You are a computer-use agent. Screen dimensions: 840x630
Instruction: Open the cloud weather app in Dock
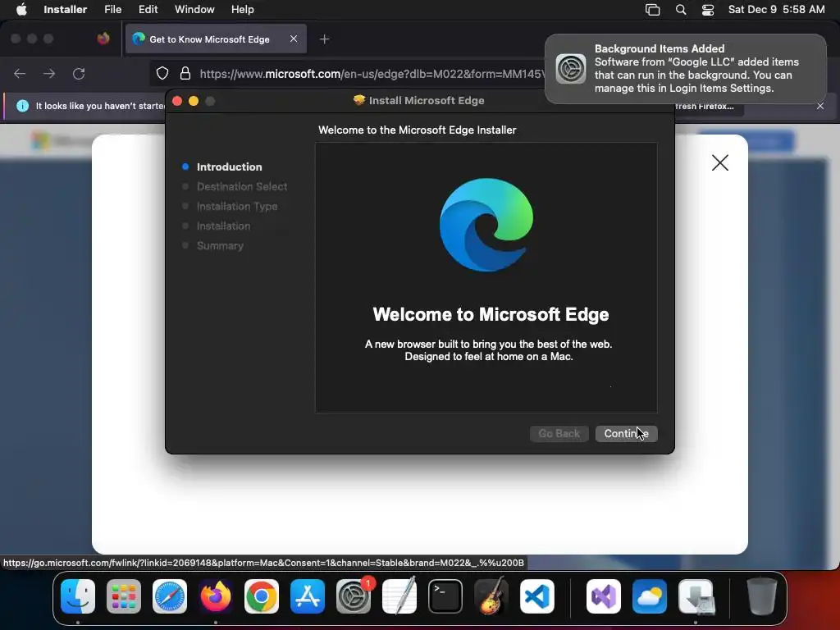(650, 596)
